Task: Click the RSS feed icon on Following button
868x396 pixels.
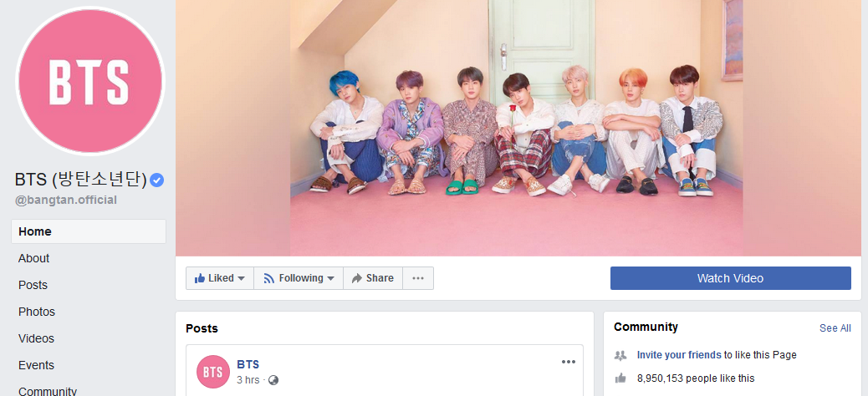Action: pyautogui.click(x=269, y=278)
